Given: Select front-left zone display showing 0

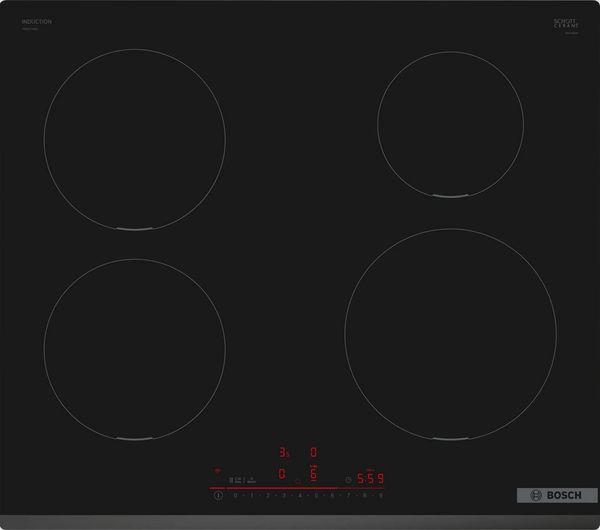Looking at the screenshot, I should pyautogui.click(x=282, y=474).
